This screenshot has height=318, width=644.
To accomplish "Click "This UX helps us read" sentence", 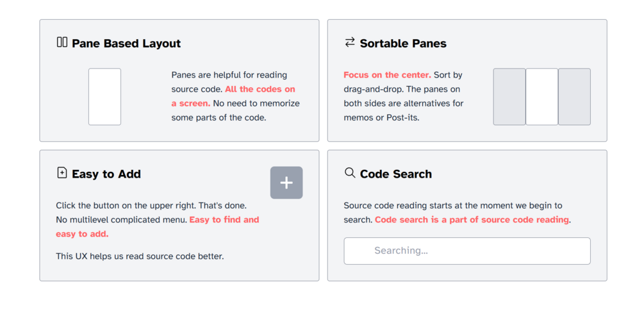I will coord(140,256).
